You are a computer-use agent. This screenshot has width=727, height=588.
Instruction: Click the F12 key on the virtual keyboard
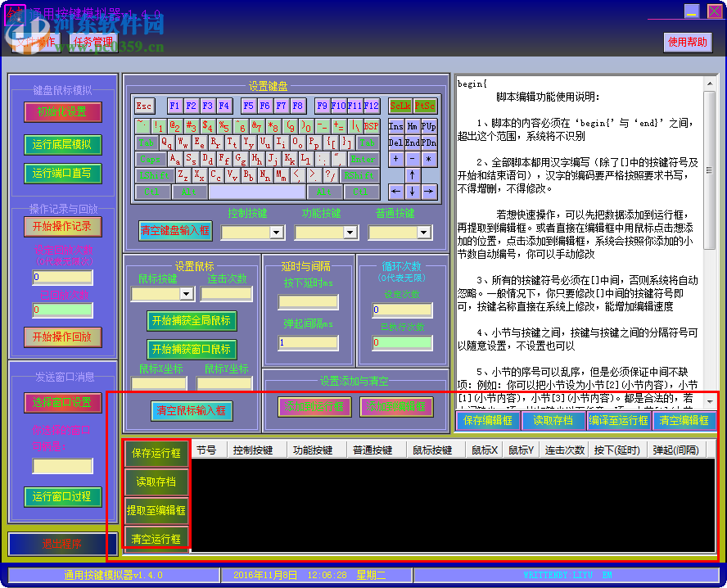pos(372,106)
